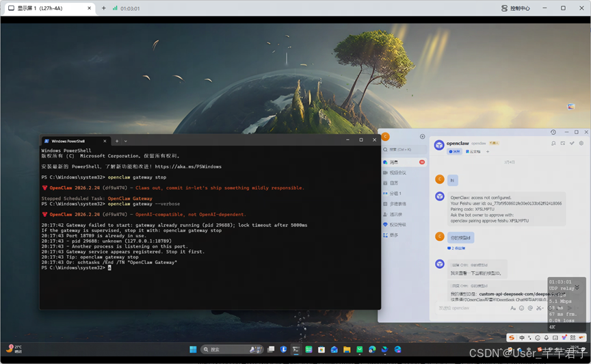Open 多维表格 in Feishu sidebar
This screenshot has width=591, height=364.
(404, 204)
